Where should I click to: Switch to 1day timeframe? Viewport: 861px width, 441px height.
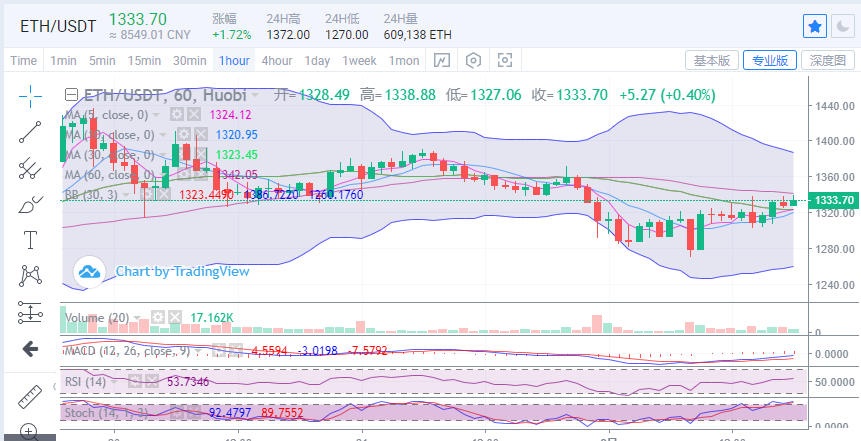pyautogui.click(x=317, y=60)
